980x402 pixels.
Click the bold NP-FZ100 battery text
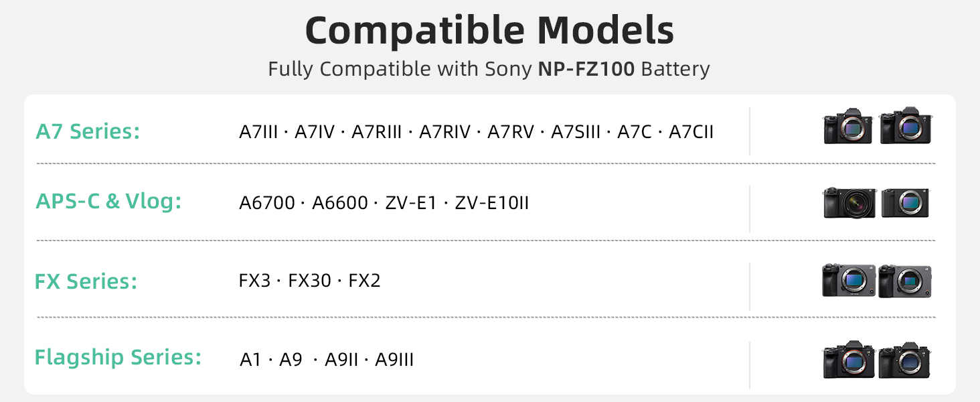(586, 69)
